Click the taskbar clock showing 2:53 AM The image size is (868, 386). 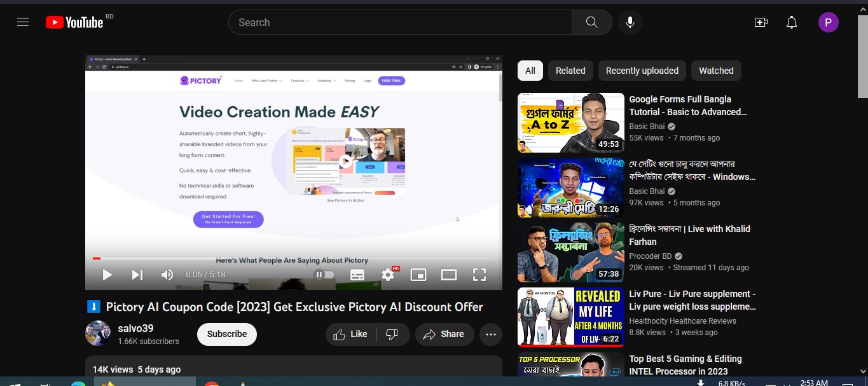tap(813, 382)
